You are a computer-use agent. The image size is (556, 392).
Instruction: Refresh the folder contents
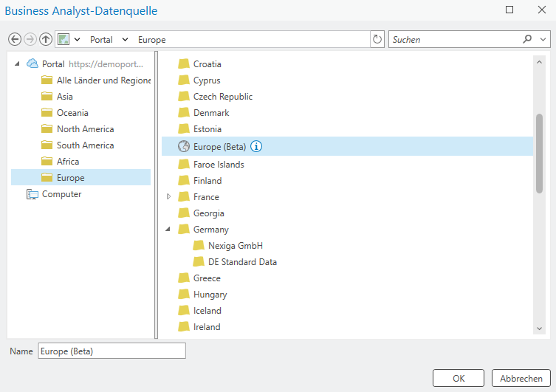377,39
